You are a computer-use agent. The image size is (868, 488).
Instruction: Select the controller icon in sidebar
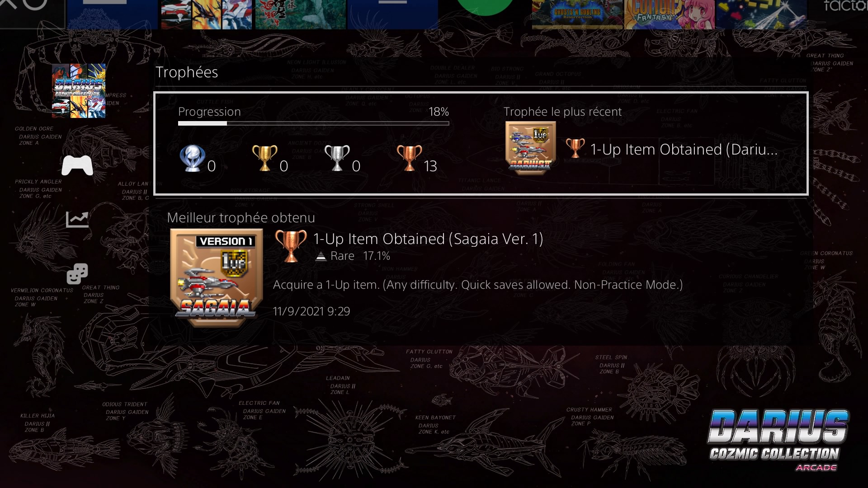(77, 165)
